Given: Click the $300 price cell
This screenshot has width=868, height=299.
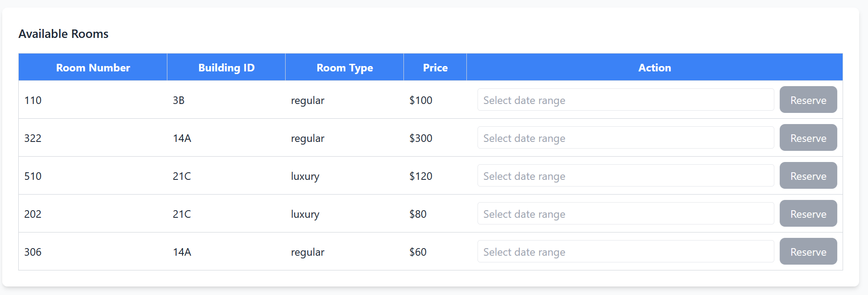Looking at the screenshot, I should click(421, 138).
